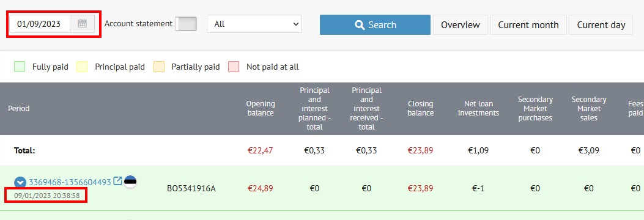Edit the 01/09/2023 date field

pyautogui.click(x=40, y=24)
